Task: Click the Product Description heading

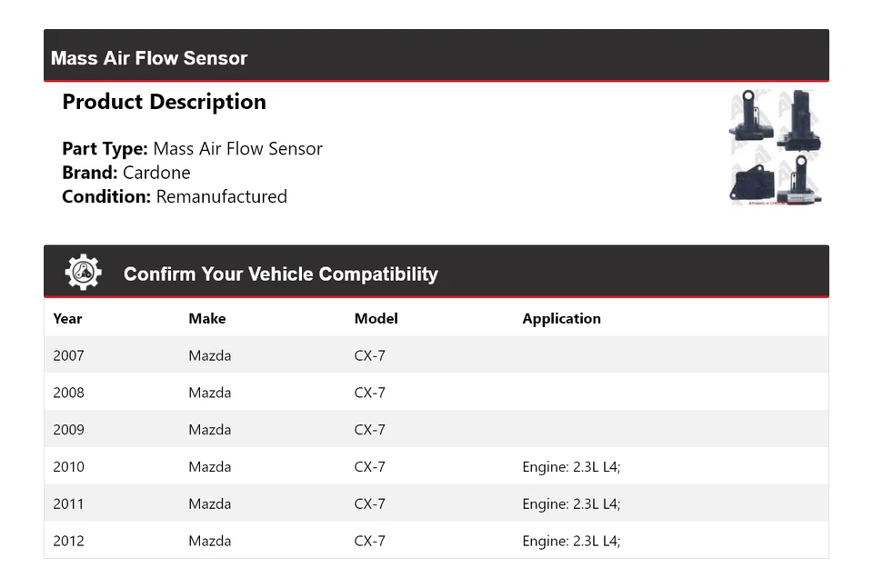Action: (164, 102)
